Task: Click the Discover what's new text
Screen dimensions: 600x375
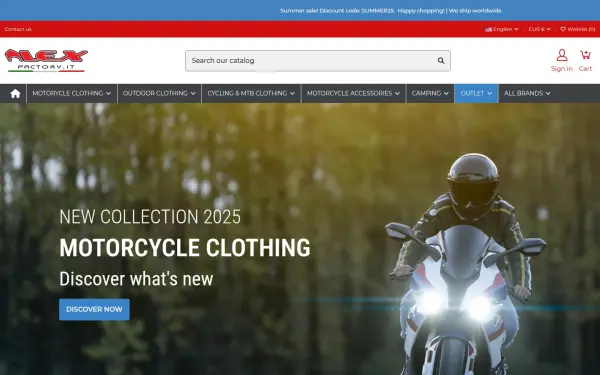Action: (x=136, y=279)
